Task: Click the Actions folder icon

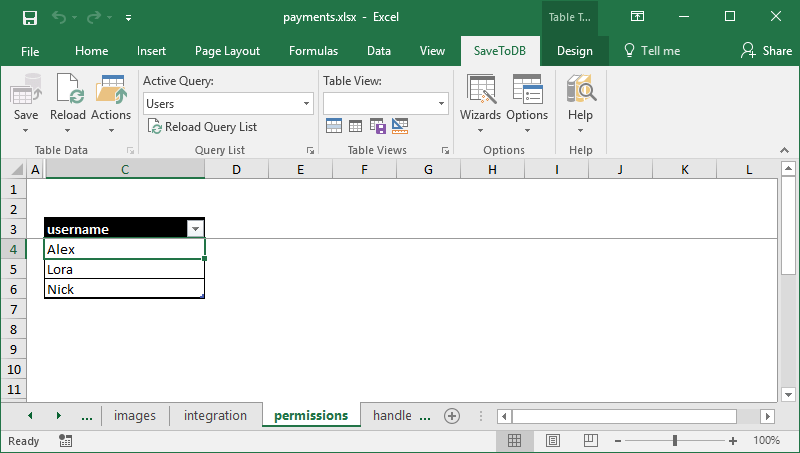Action: pos(111,89)
